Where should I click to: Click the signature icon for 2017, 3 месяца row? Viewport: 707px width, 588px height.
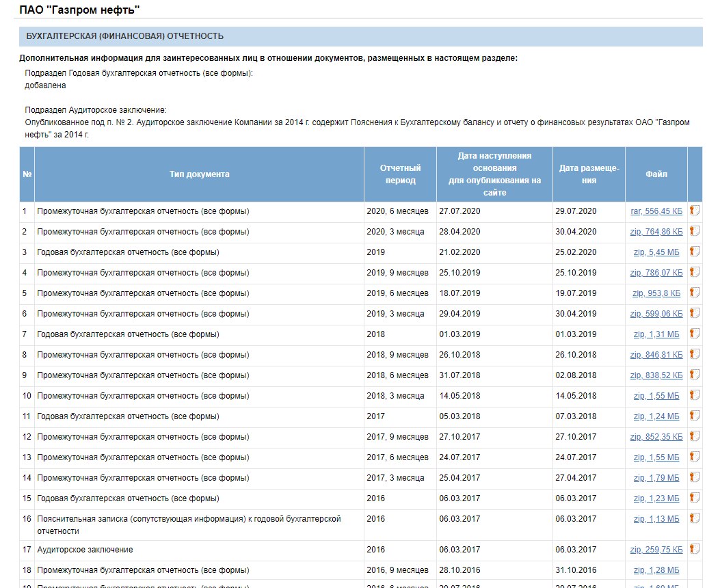coord(695,477)
